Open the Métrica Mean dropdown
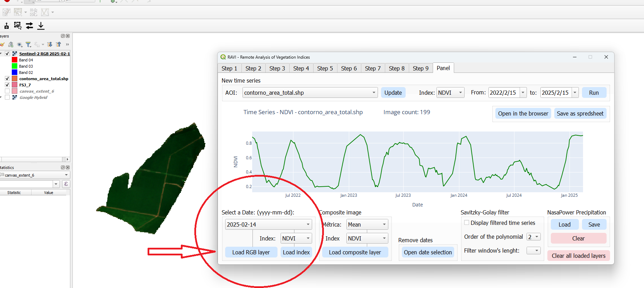The width and height of the screenshot is (644, 288). [384, 225]
